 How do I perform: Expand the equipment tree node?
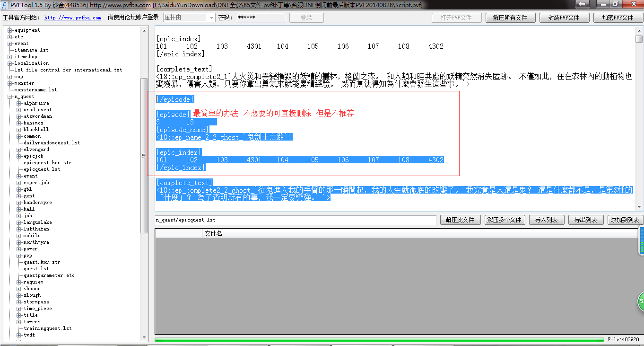[9, 30]
